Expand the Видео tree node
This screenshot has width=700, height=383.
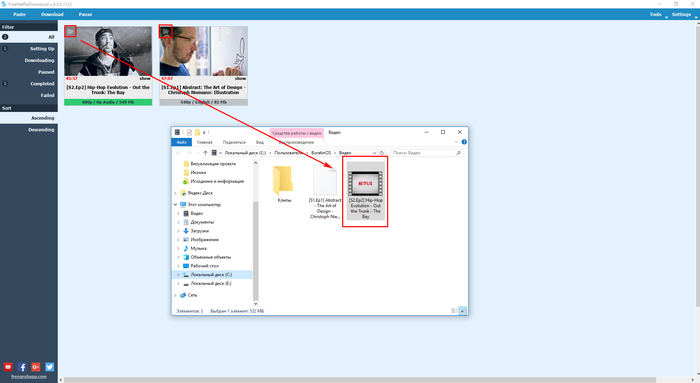[x=178, y=213]
